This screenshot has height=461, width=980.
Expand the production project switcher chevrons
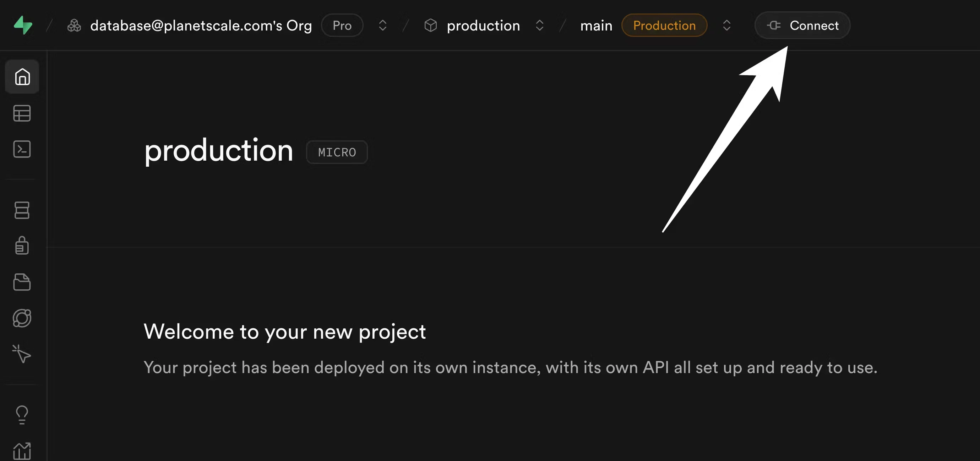point(539,26)
